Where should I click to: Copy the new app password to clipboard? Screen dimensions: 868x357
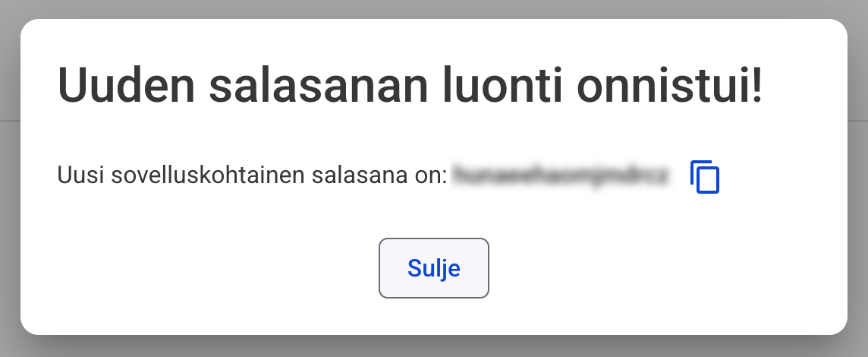pyautogui.click(x=705, y=177)
